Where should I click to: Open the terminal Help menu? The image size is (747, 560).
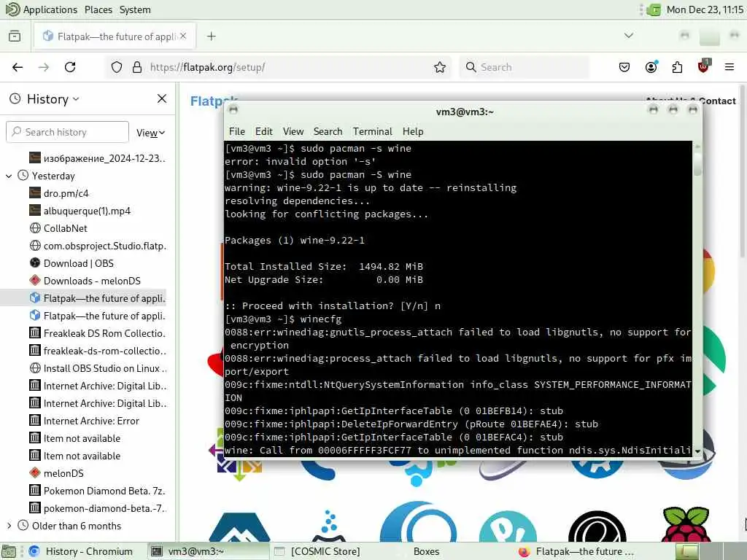click(413, 131)
